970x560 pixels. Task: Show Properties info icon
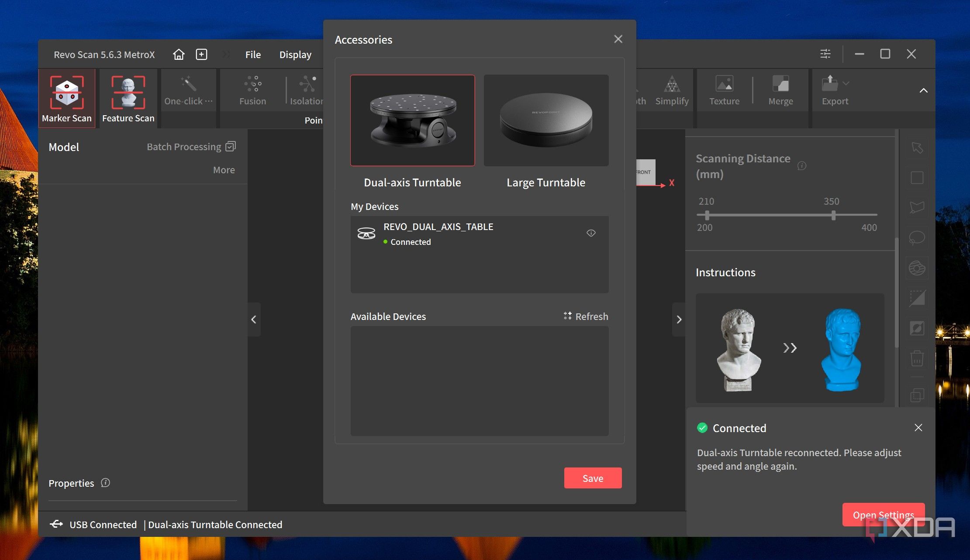(105, 482)
